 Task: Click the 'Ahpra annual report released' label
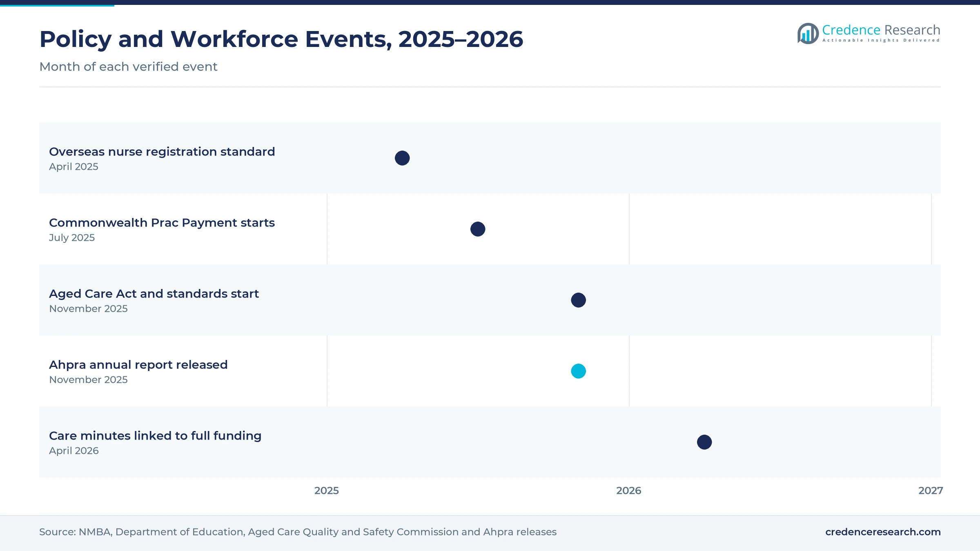pyautogui.click(x=138, y=364)
